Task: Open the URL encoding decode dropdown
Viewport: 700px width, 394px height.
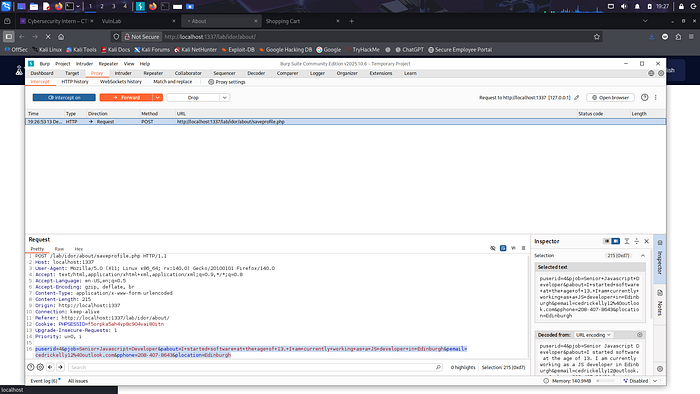Action: point(593,335)
